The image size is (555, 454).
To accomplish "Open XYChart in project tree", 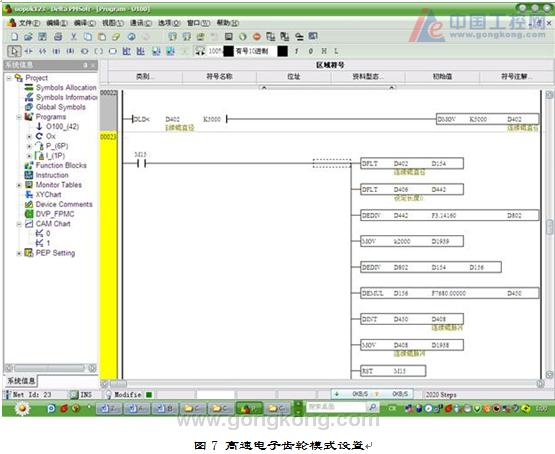I will pyautogui.click(x=48, y=195).
